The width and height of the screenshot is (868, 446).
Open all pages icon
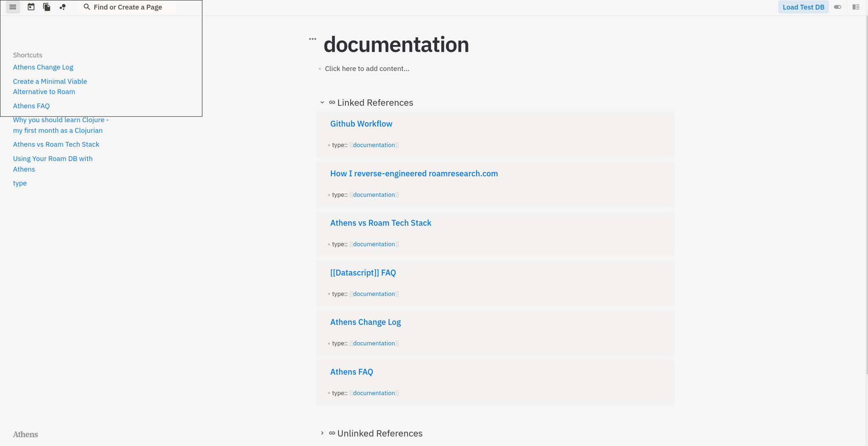pos(47,7)
